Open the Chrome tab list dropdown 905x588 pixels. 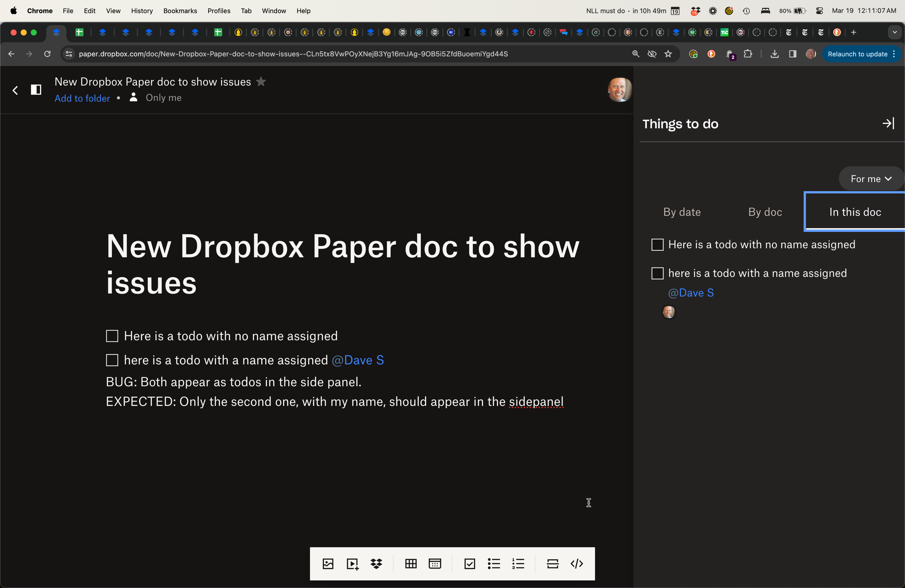tap(894, 32)
